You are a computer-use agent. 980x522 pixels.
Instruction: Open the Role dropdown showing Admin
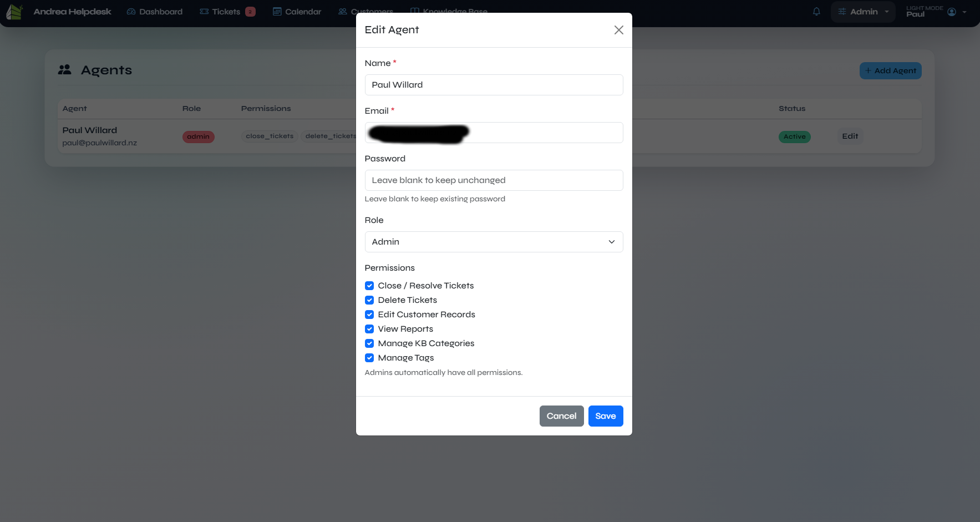[494, 242]
